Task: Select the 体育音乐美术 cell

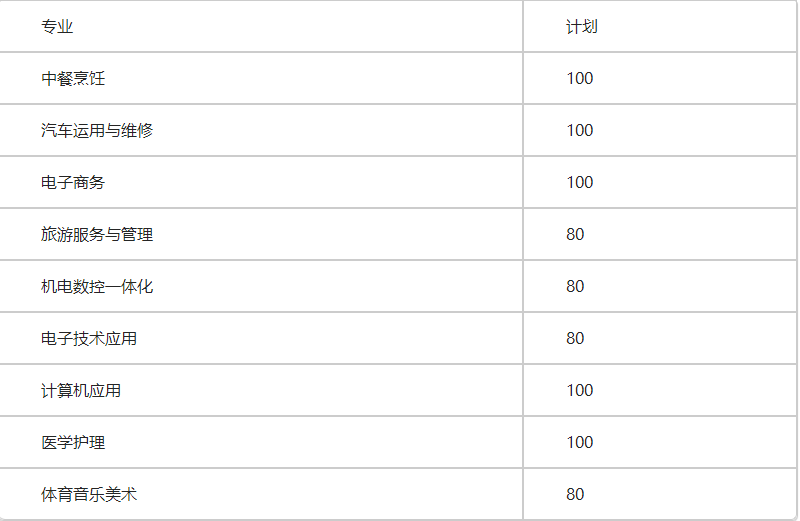Action: (89, 495)
